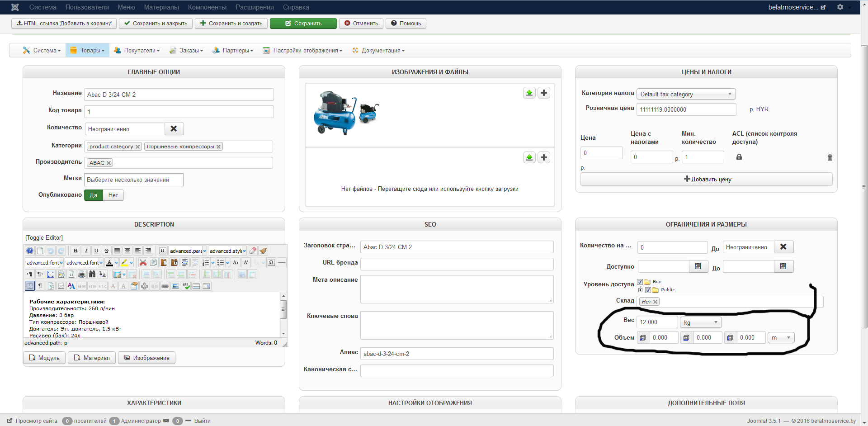The image size is (868, 426).
Task: Cut selection with the scissors icon
Action: (143, 263)
